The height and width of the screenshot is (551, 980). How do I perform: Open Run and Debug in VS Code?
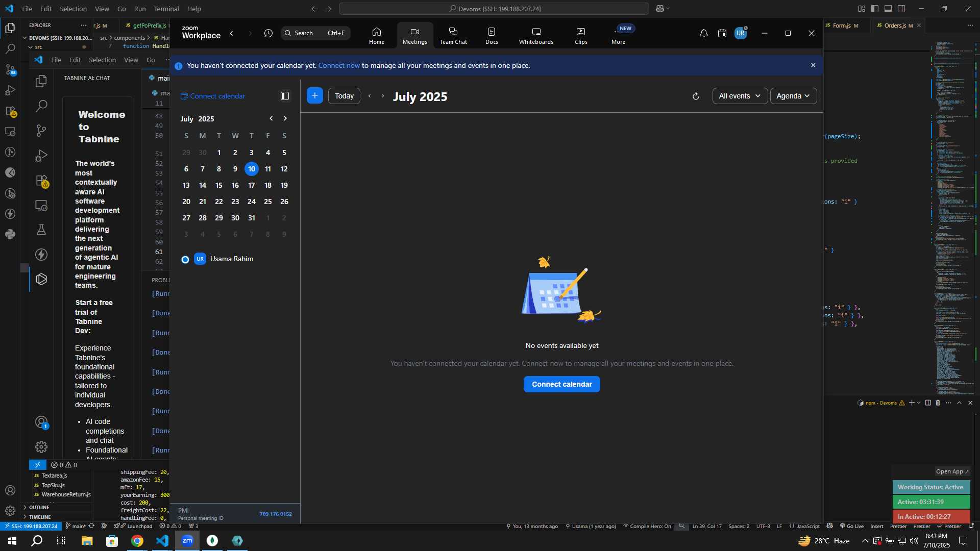(x=10, y=90)
